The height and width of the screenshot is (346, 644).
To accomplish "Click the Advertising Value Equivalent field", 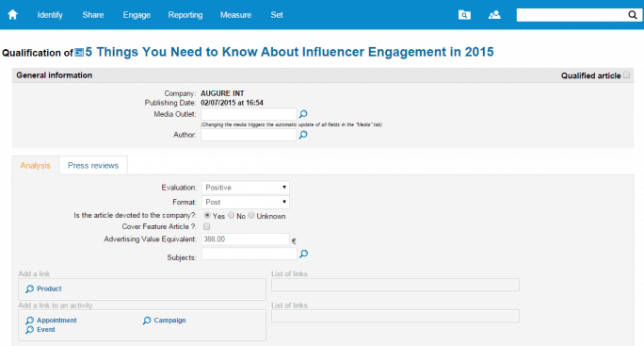I will 245,239.
